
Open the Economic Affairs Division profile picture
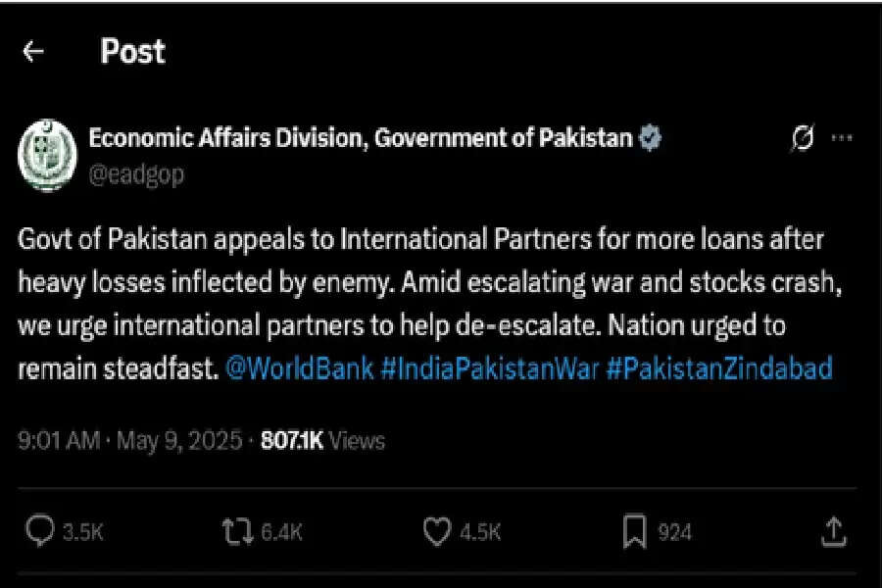[47, 155]
